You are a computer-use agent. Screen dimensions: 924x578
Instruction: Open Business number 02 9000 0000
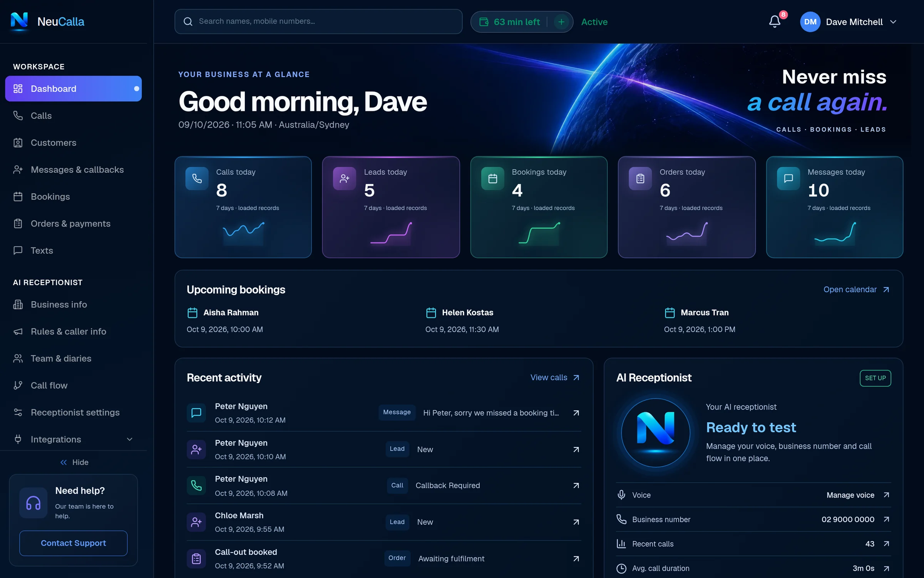753,519
